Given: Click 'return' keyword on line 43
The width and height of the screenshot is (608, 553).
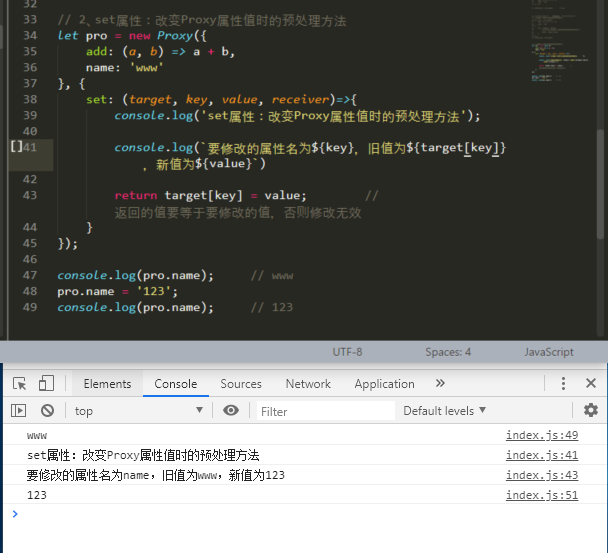Looking at the screenshot, I should click(x=136, y=195).
